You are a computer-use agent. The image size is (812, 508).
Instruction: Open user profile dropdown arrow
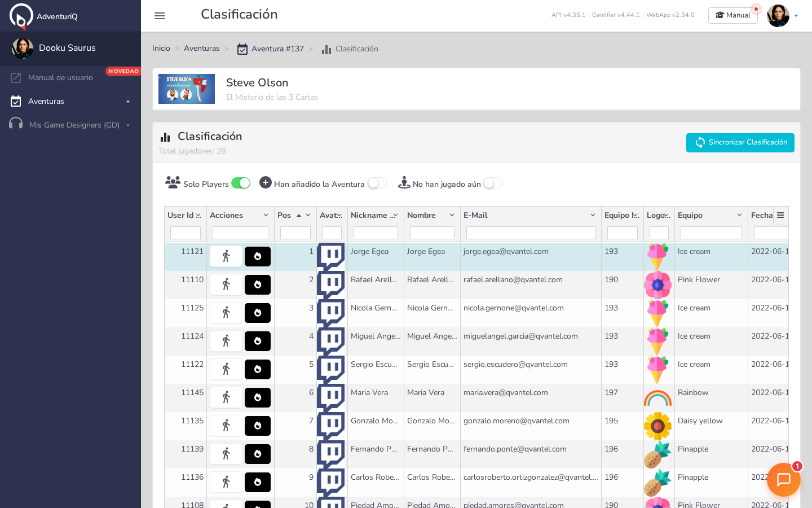(796, 16)
